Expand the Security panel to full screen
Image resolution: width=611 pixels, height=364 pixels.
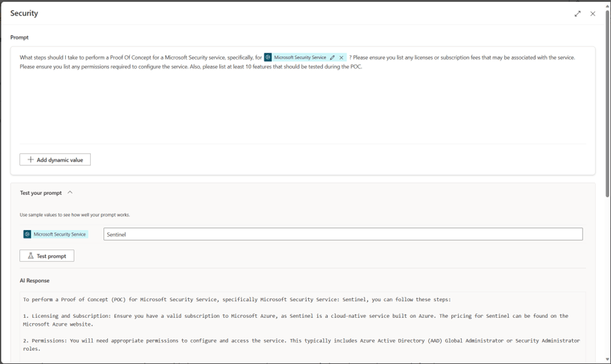point(577,14)
